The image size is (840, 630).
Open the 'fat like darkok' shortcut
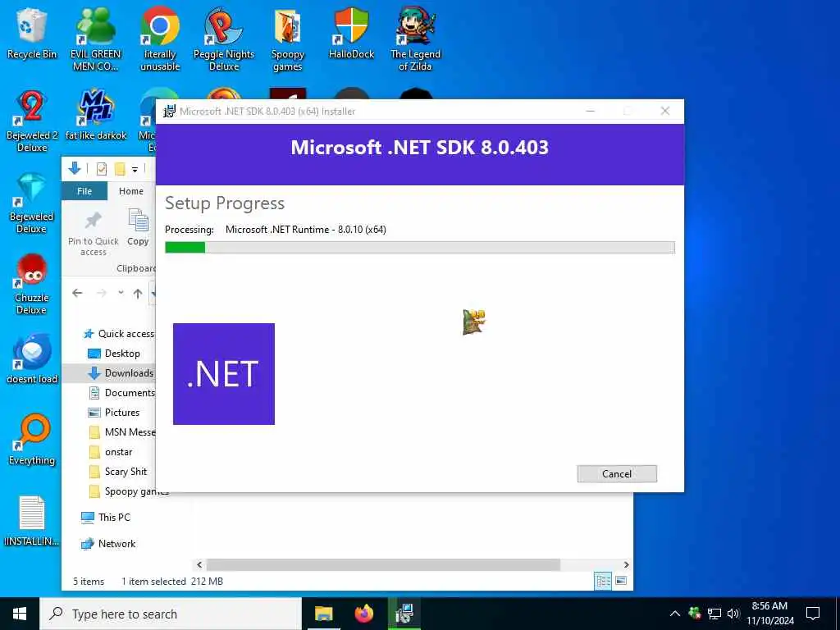coord(96,115)
